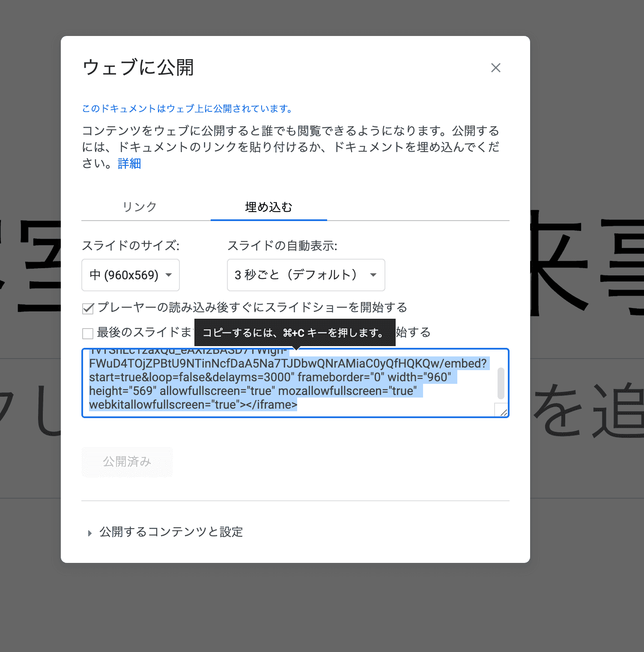Enable the 最後のスライド restart checkbox
The height and width of the screenshot is (652, 644).
88,333
